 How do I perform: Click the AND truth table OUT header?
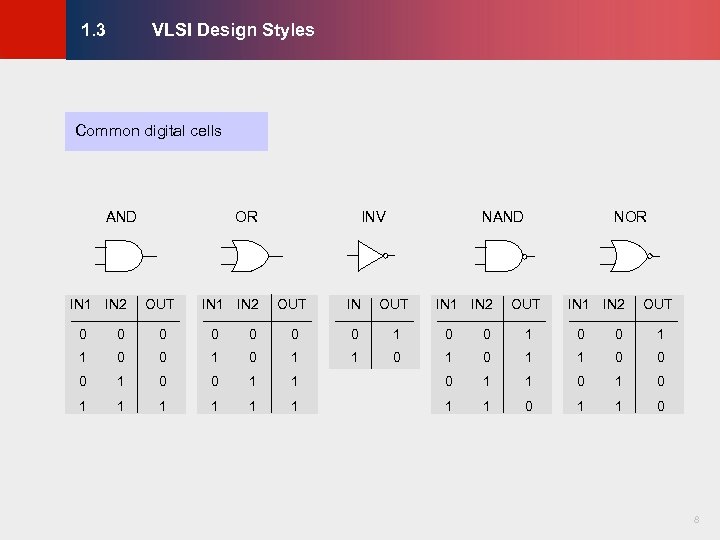(159, 304)
